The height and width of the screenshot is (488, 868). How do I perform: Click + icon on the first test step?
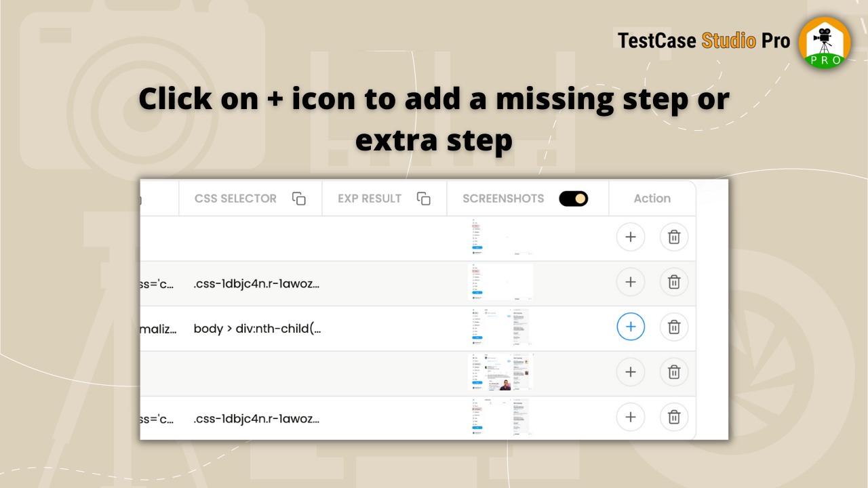631,237
